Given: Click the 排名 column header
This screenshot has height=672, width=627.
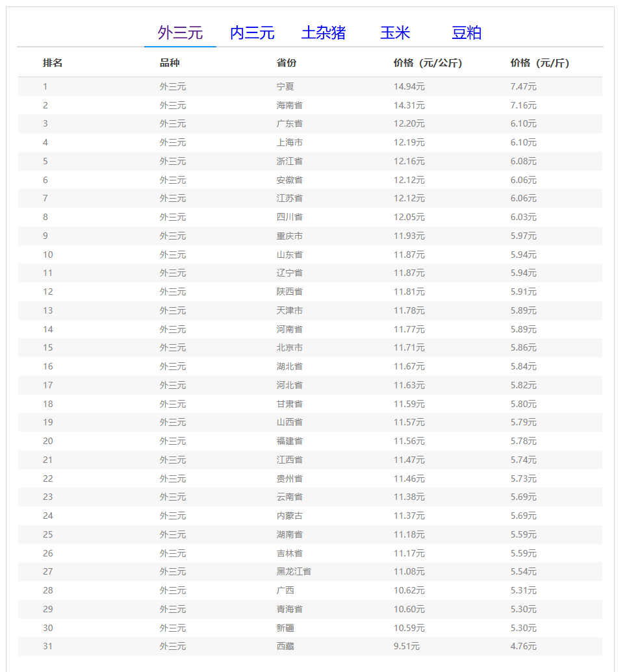Looking at the screenshot, I should click(x=53, y=63).
